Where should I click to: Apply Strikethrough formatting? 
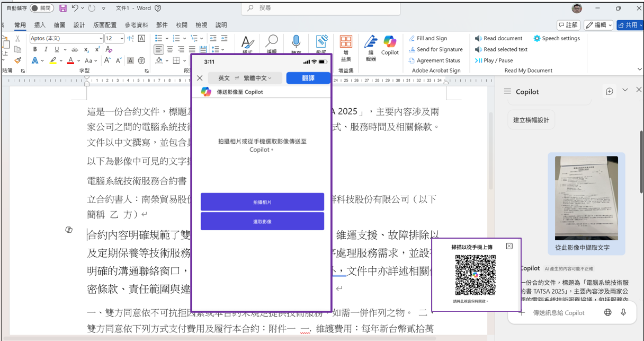point(75,49)
